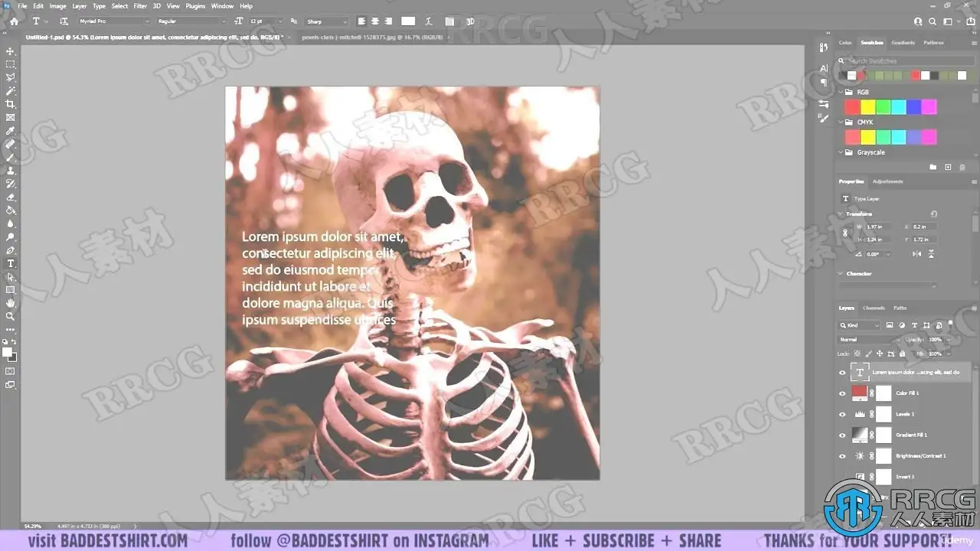Right align the text
Viewport: 980px width, 551px height.
click(x=389, y=21)
